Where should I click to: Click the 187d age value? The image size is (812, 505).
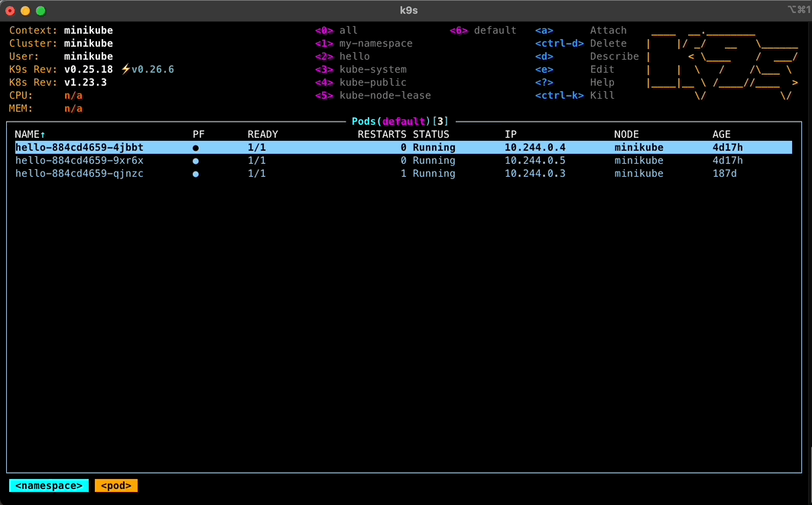pyautogui.click(x=725, y=174)
